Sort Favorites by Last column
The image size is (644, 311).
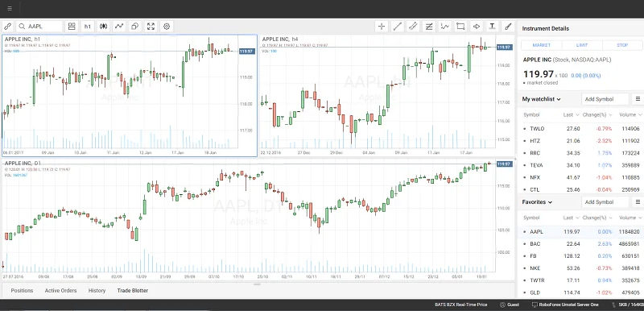click(571, 218)
